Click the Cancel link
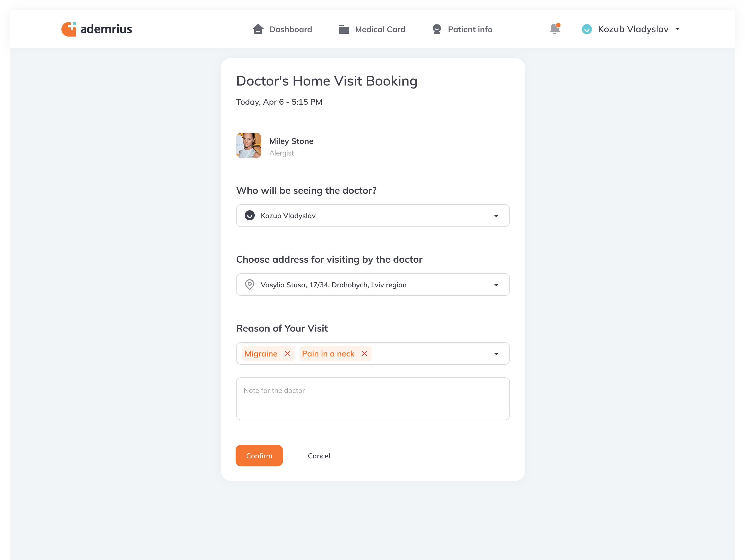This screenshot has width=745, height=560. click(x=319, y=456)
